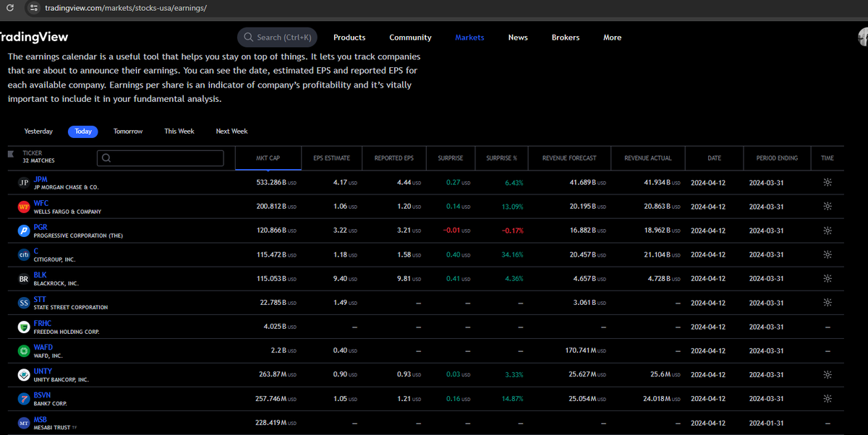Sort by MKT CAP column header
This screenshot has width=868, height=435.
268,158
